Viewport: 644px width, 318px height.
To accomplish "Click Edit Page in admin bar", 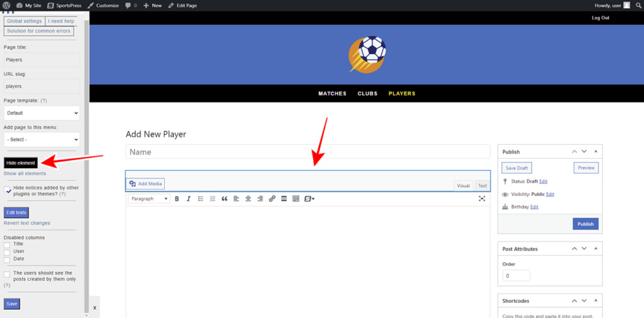I will [x=182, y=5].
